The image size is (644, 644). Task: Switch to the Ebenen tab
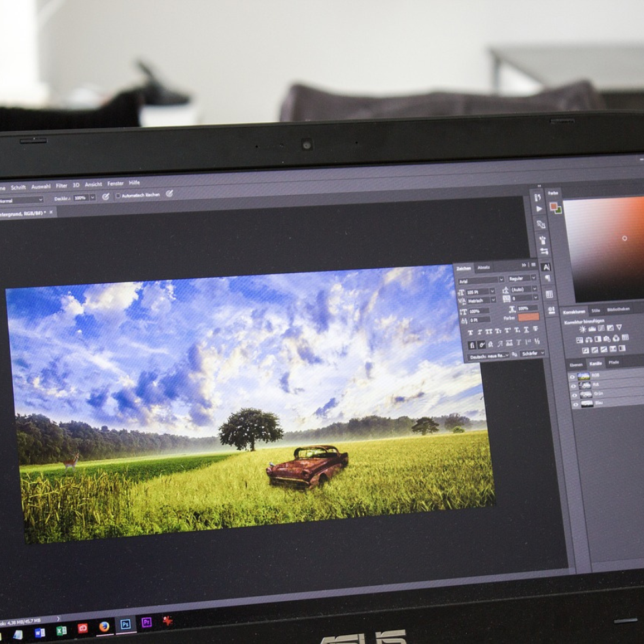tap(575, 364)
